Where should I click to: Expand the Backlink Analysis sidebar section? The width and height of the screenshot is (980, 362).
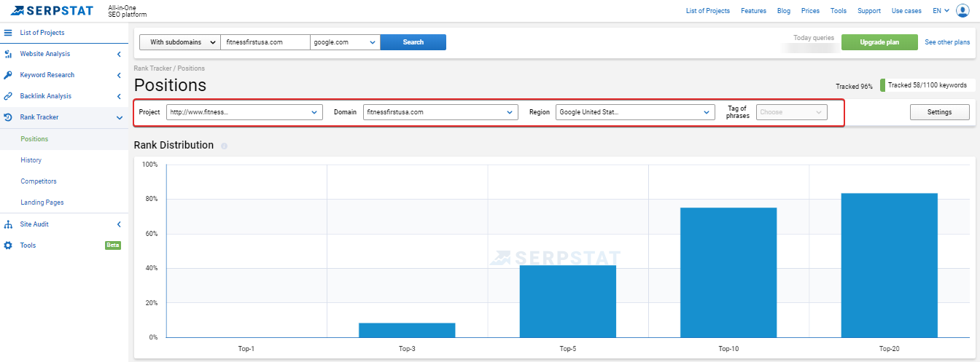pos(119,96)
